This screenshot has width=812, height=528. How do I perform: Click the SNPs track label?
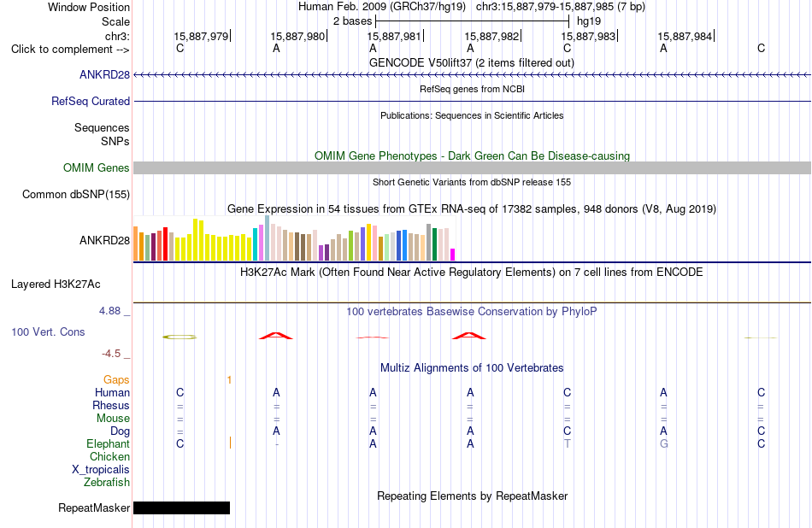(x=115, y=141)
